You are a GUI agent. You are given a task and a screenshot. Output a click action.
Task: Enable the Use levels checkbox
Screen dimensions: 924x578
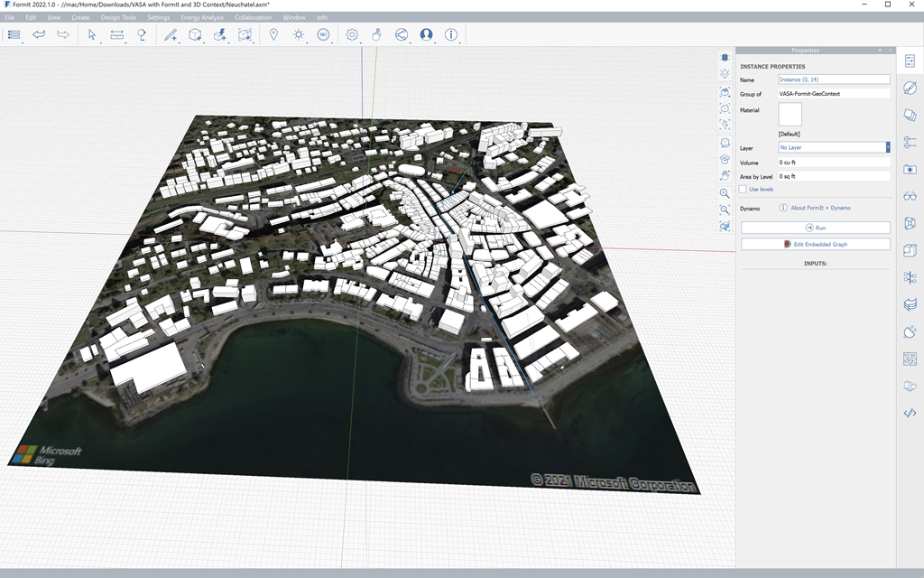tap(743, 190)
